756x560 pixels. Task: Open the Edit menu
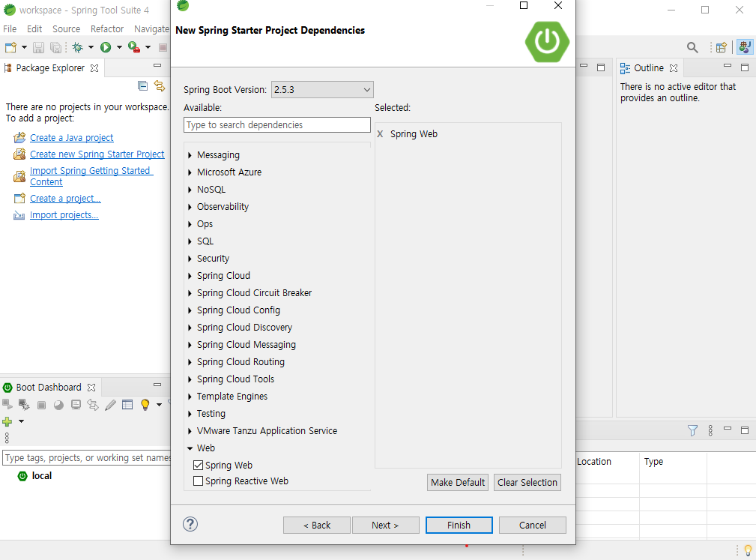[34, 29]
